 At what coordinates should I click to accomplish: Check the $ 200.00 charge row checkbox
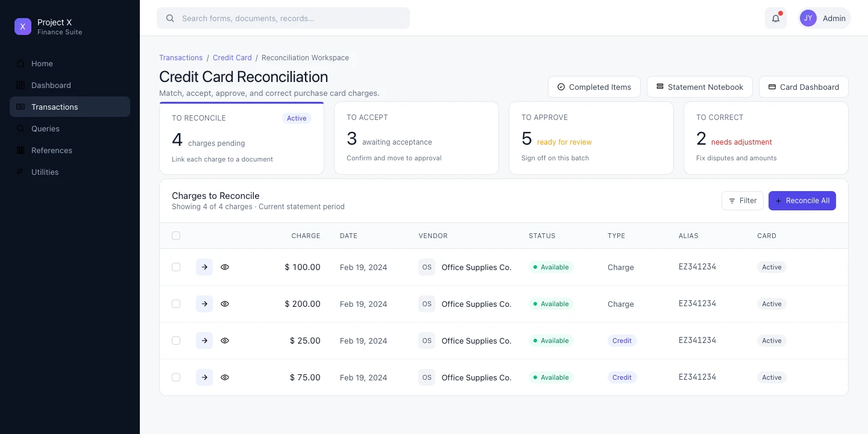(176, 304)
